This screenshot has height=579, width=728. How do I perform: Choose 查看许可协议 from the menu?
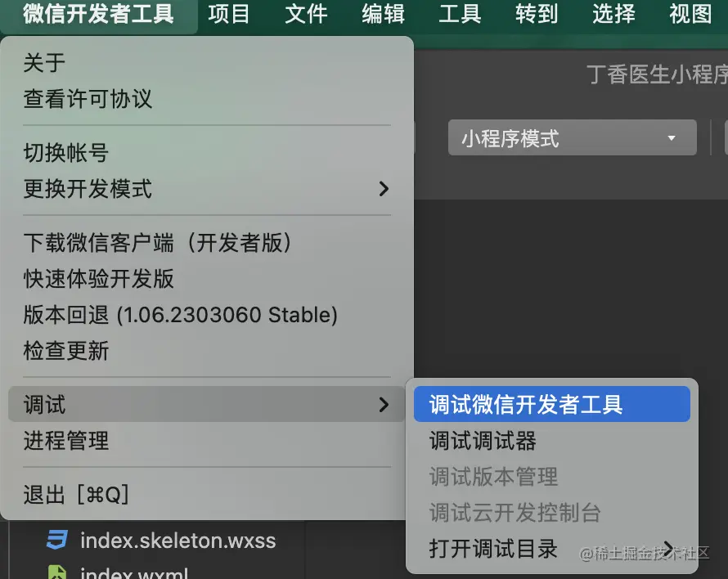coord(207,99)
